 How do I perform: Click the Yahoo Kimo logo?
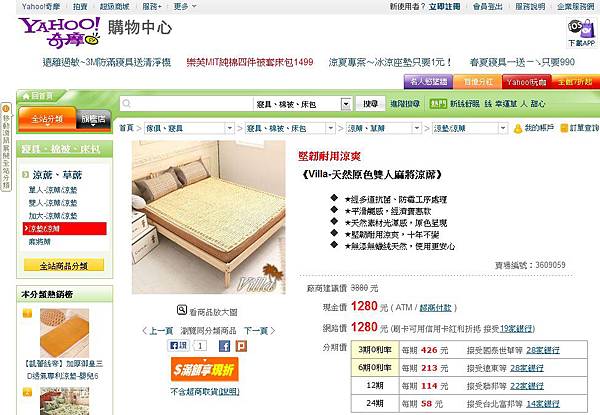[59, 33]
